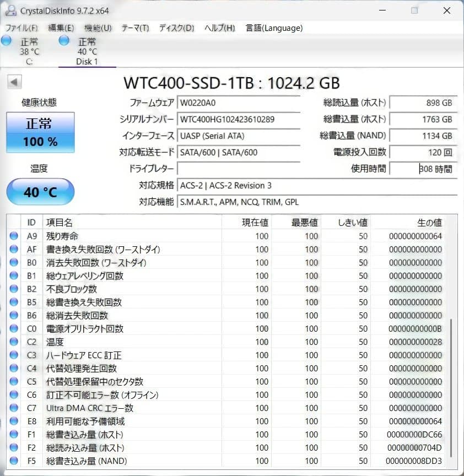
Task: Click the status dot for C5 代替処理保留中のセクタ数
Action: (14, 381)
